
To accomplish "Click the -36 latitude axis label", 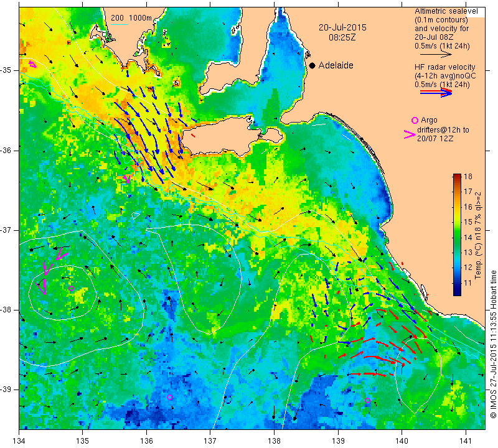I will pos(6,150).
